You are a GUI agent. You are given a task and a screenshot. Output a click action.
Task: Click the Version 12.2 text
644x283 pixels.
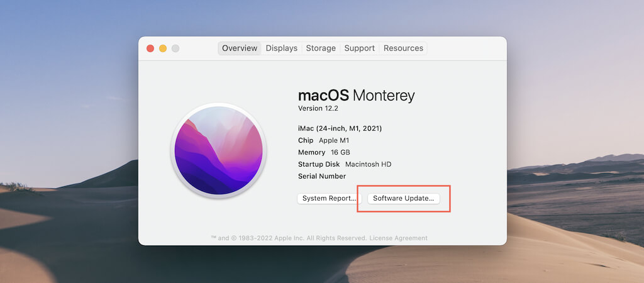click(318, 108)
